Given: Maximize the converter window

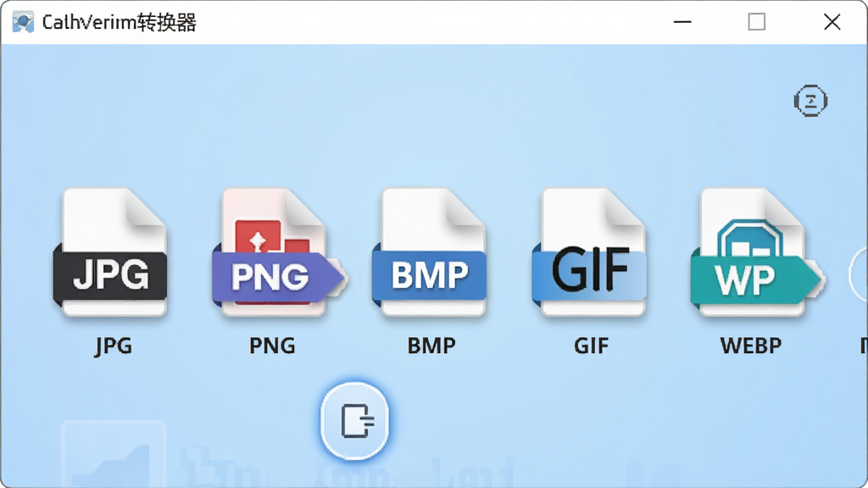Looking at the screenshot, I should tap(757, 22).
